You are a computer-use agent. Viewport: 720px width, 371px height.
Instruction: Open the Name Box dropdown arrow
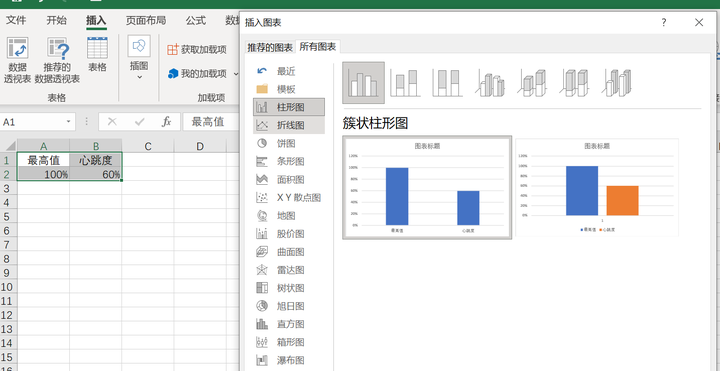tap(68, 122)
